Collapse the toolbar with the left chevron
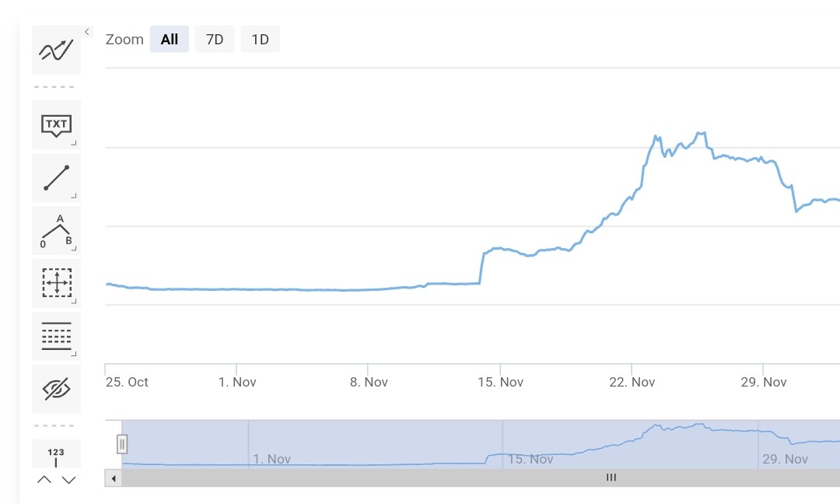Viewport: 840px width, 504px height. [87, 32]
